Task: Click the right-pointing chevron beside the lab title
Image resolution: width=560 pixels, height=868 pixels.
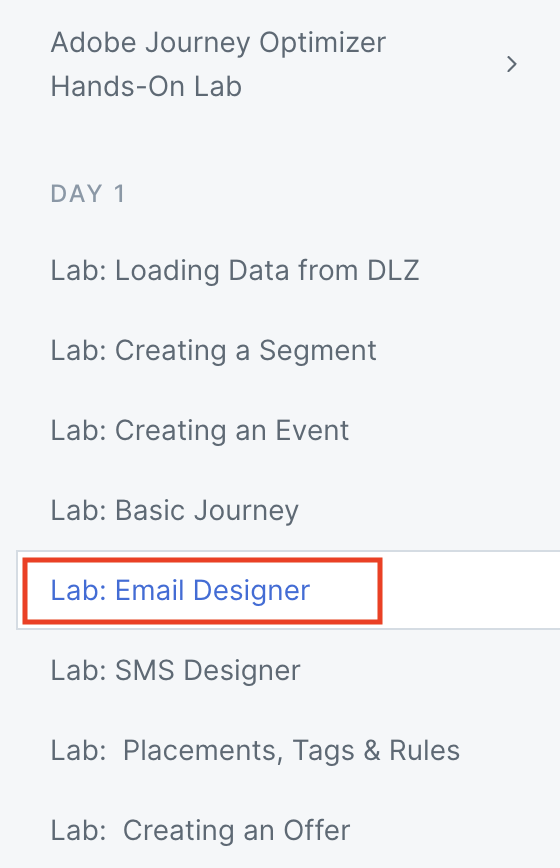Action: pos(512,64)
